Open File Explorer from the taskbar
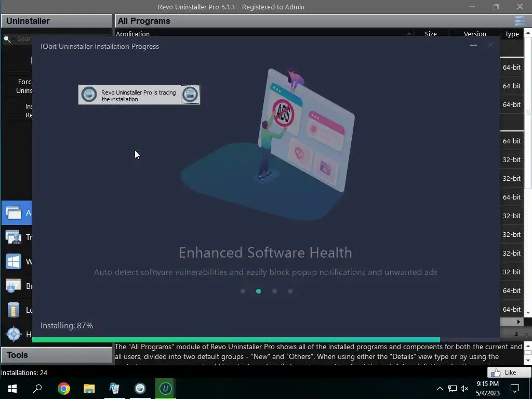Image resolution: width=532 pixels, height=399 pixels. [x=89, y=389]
